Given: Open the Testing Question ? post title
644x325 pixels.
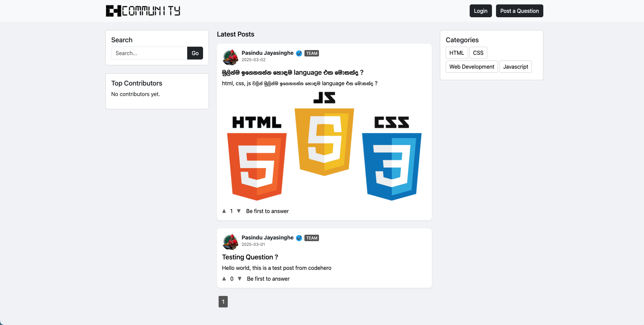Looking at the screenshot, I should point(250,257).
